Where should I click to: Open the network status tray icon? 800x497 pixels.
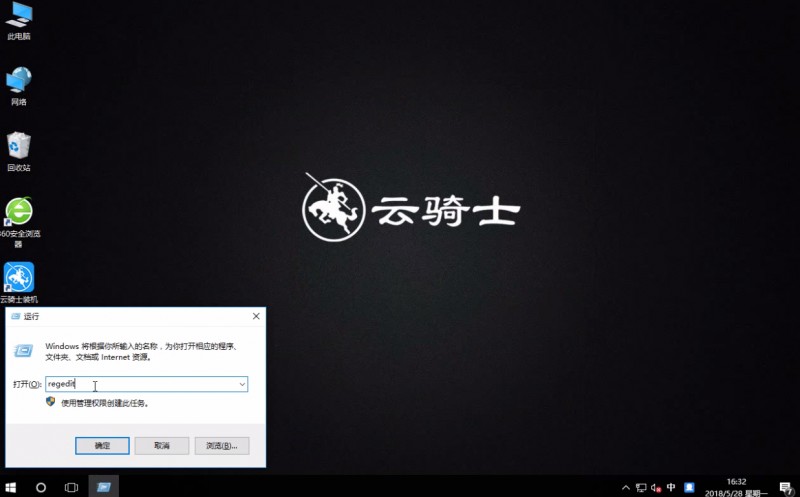[x=641, y=488]
